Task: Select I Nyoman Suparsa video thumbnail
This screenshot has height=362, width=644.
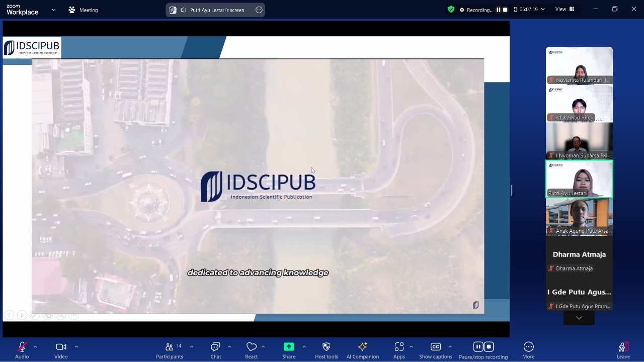Action: pyautogui.click(x=579, y=141)
